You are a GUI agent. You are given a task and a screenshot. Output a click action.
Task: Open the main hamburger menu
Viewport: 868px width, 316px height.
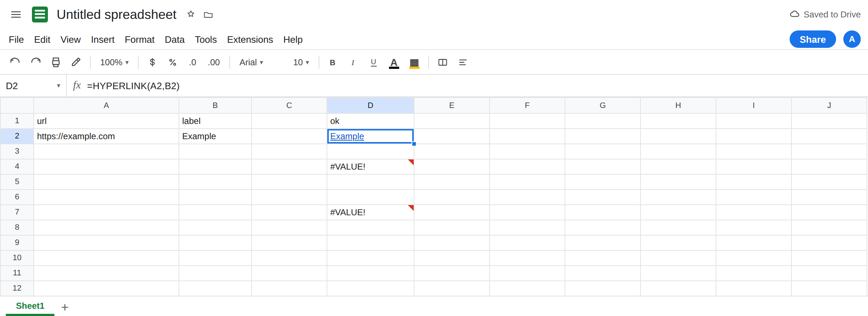tap(16, 14)
